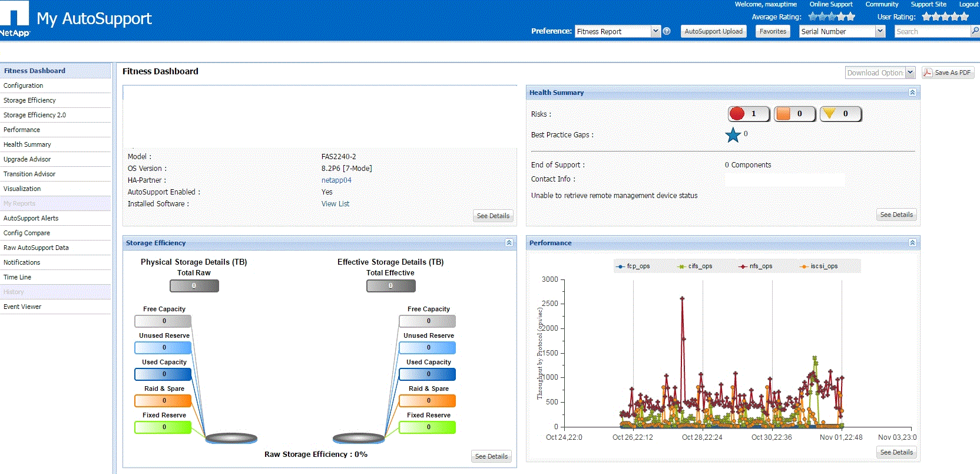The image size is (980, 474).
Task: Collapse the Health Summary panel
Action: click(912, 93)
